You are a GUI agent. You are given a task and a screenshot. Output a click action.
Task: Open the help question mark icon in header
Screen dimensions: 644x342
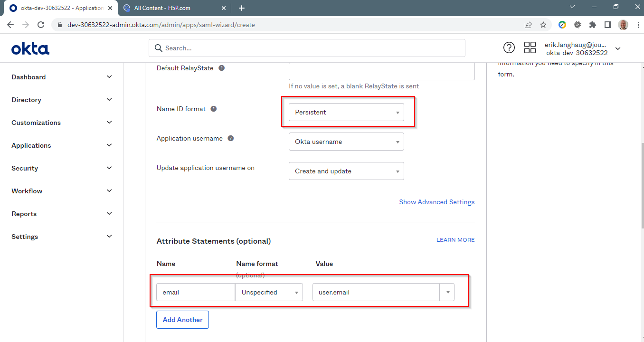tap(509, 47)
